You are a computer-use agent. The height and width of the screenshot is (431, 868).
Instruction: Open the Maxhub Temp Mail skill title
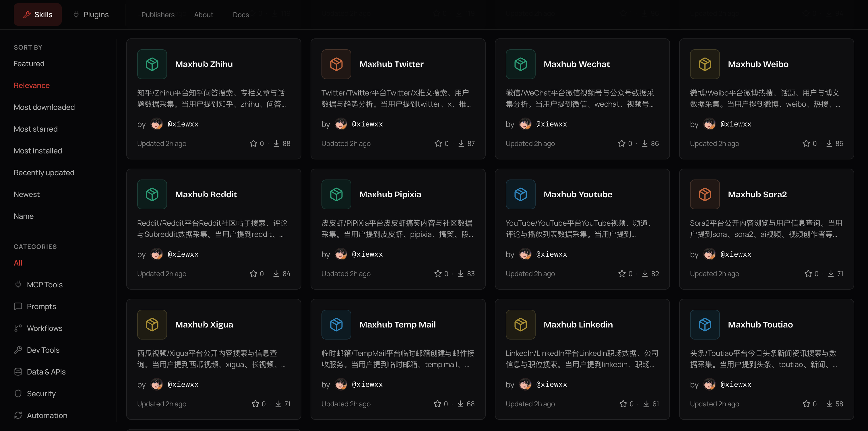tap(398, 325)
